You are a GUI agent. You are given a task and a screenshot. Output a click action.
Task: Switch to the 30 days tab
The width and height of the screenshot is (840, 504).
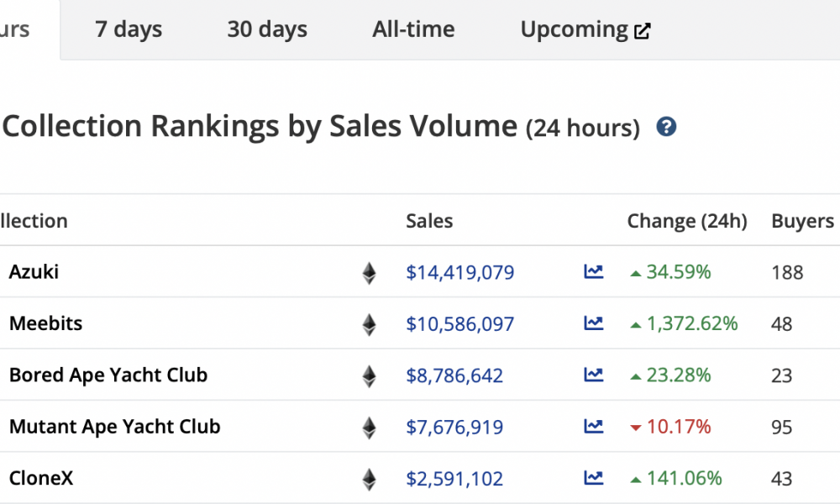coord(267,29)
